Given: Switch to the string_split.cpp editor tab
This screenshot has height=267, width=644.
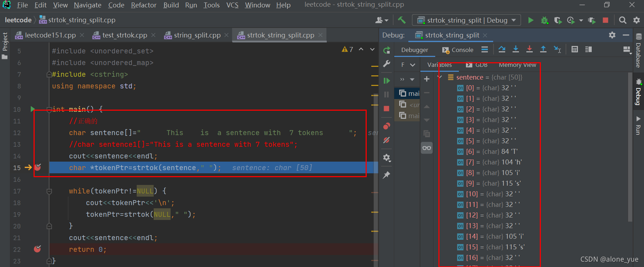Looking at the screenshot, I should pos(196,35).
